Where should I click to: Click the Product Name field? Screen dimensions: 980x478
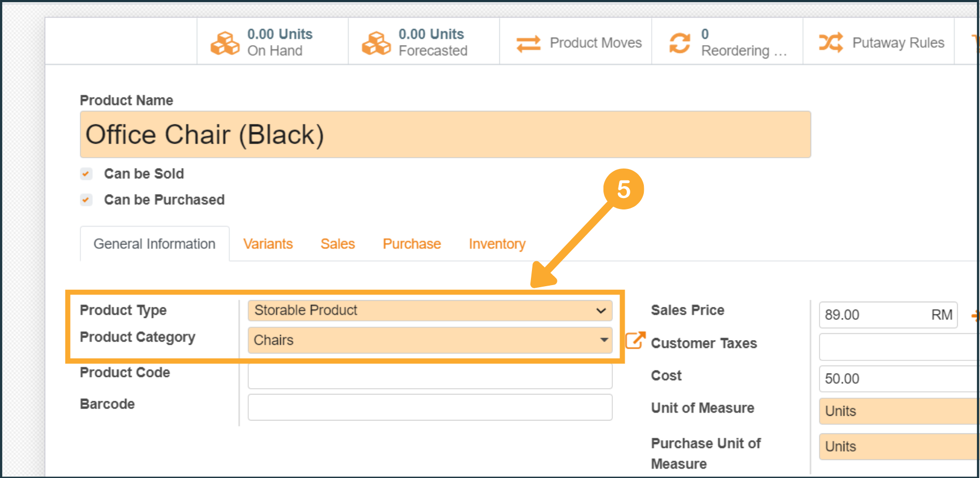click(x=445, y=134)
